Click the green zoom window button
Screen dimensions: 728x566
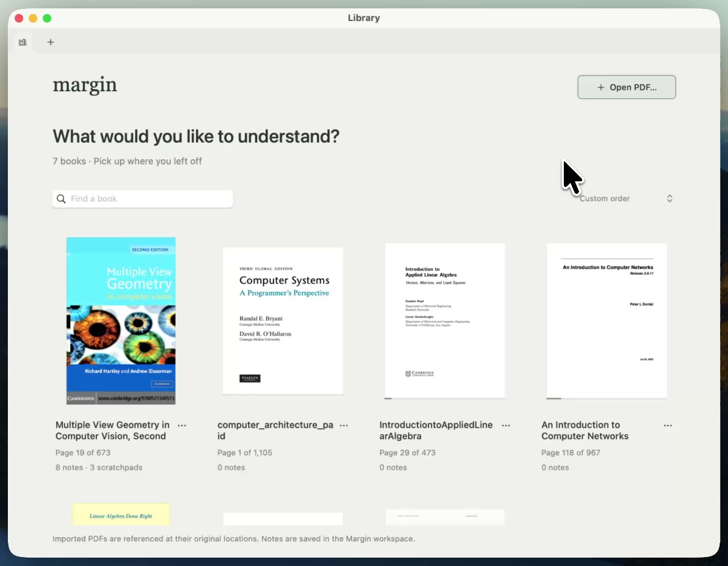click(47, 18)
